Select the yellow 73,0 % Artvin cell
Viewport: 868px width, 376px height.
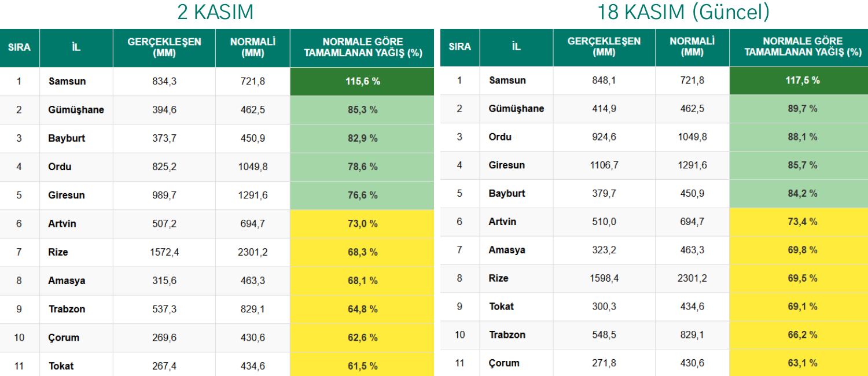(362, 224)
